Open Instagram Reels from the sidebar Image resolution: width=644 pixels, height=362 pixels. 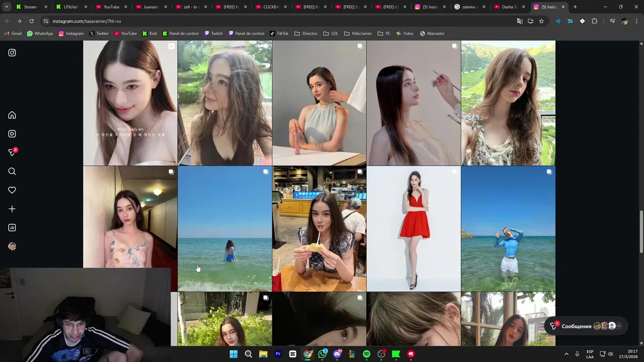pyautogui.click(x=12, y=134)
